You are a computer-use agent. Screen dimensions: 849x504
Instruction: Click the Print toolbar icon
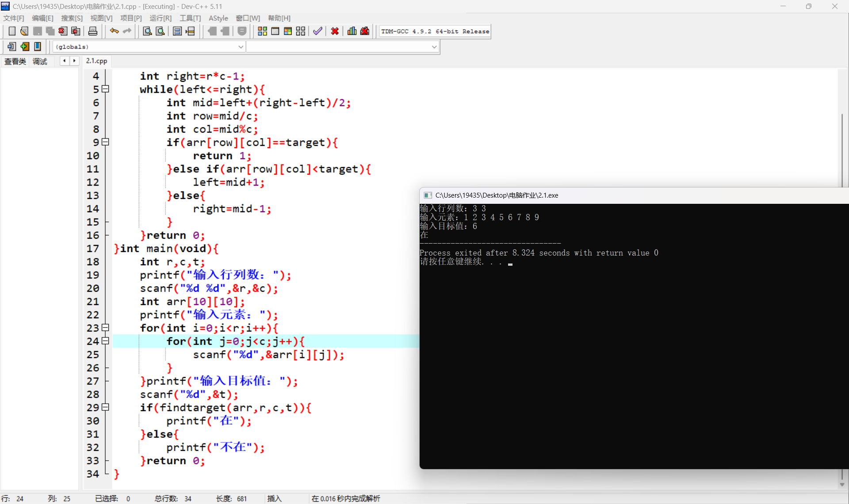93,31
